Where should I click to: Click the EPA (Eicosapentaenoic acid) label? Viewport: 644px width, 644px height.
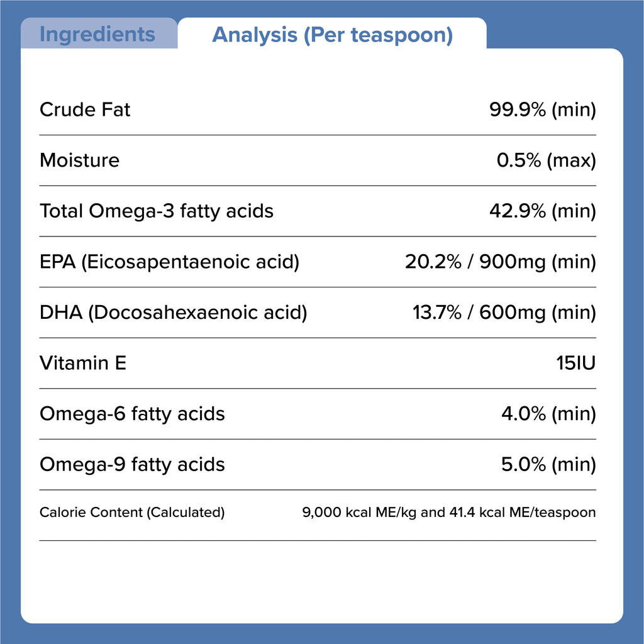tap(169, 262)
